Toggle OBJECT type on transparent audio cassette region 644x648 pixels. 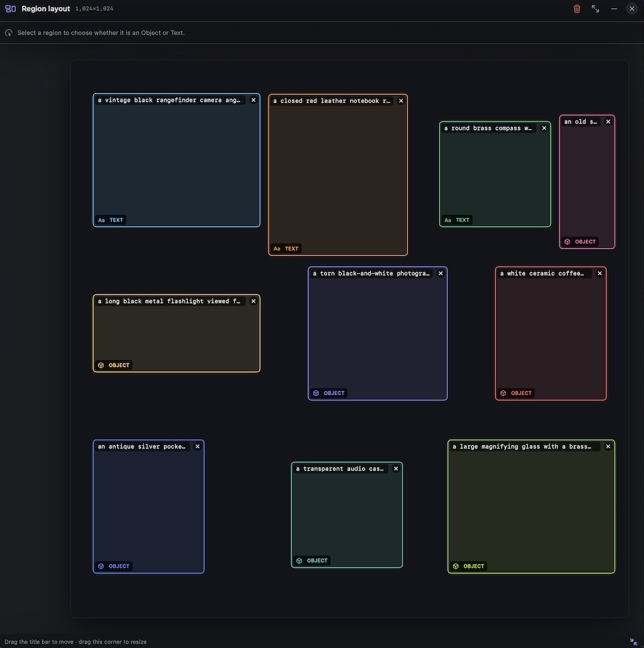tap(313, 561)
